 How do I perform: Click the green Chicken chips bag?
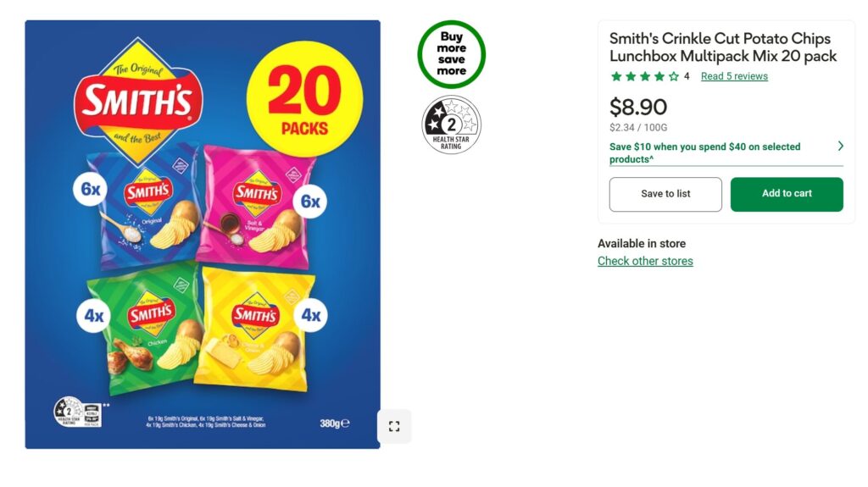(145, 329)
